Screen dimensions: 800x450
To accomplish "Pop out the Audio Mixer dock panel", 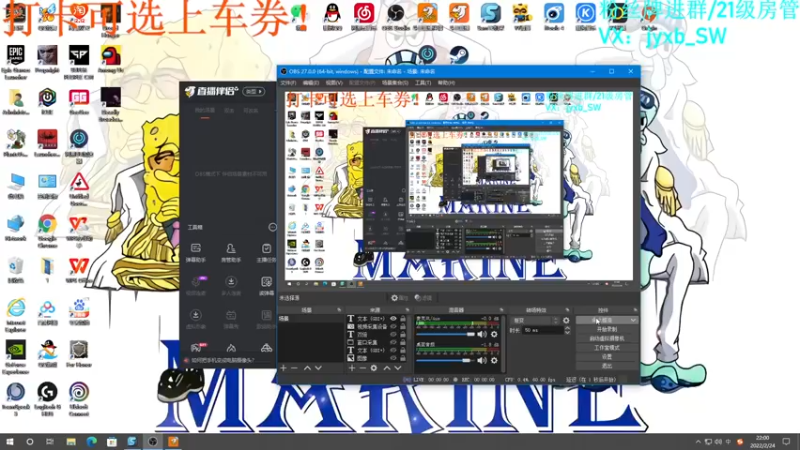I will pos(501,310).
